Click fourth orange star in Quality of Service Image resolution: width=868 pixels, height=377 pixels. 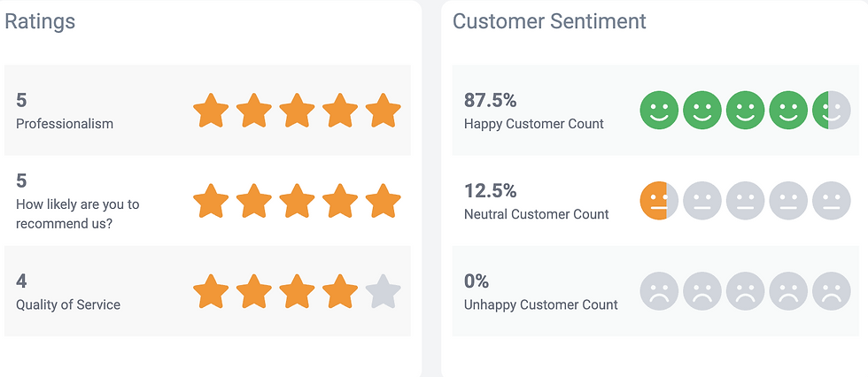pos(340,292)
